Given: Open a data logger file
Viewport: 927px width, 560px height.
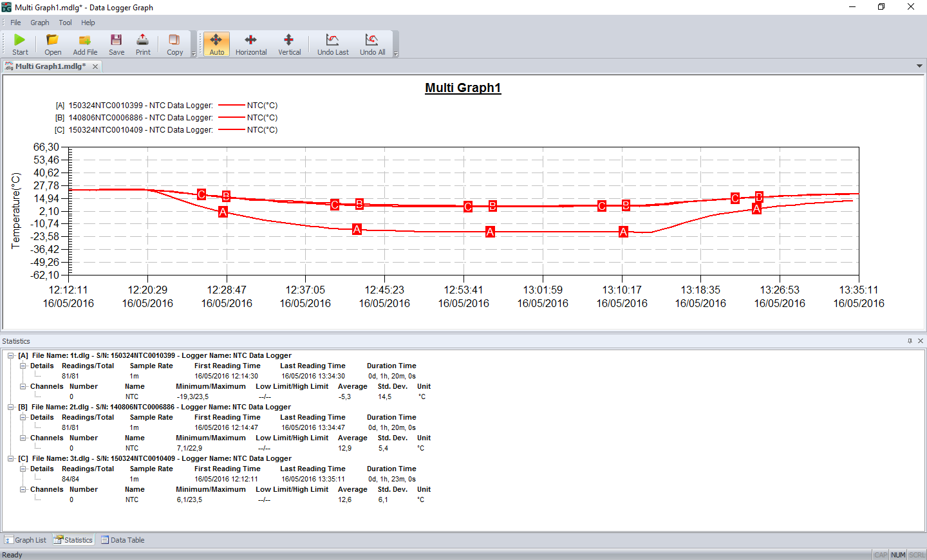Looking at the screenshot, I should coord(52,43).
